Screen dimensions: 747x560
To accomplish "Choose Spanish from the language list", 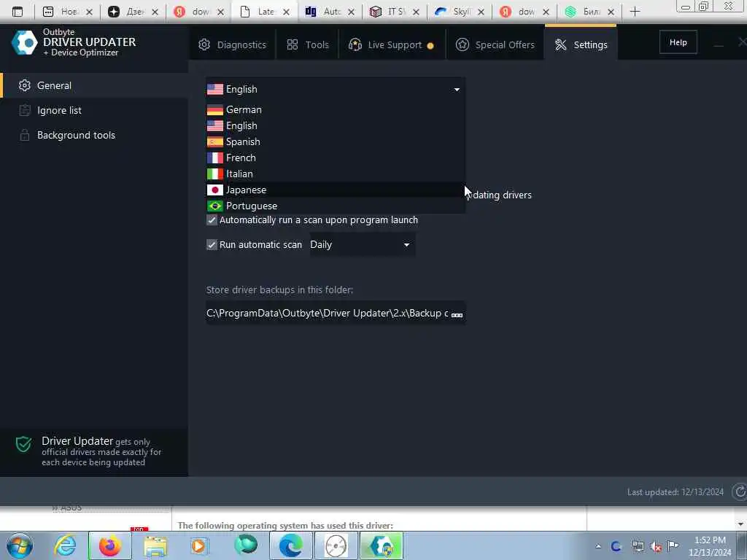I will pos(336,142).
